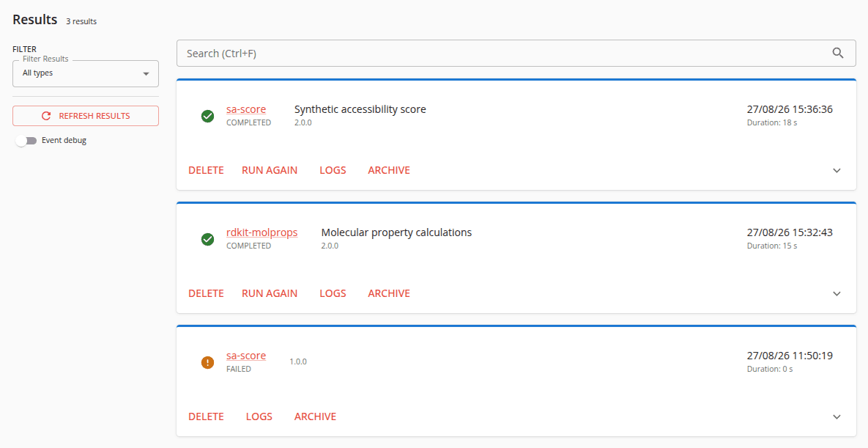The image size is (868, 448).
Task: Delete the Molecular property calculations result
Action: coord(206,293)
